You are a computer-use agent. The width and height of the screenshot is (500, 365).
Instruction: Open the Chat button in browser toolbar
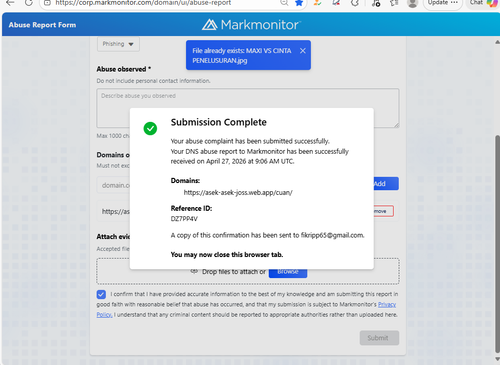[483, 3]
